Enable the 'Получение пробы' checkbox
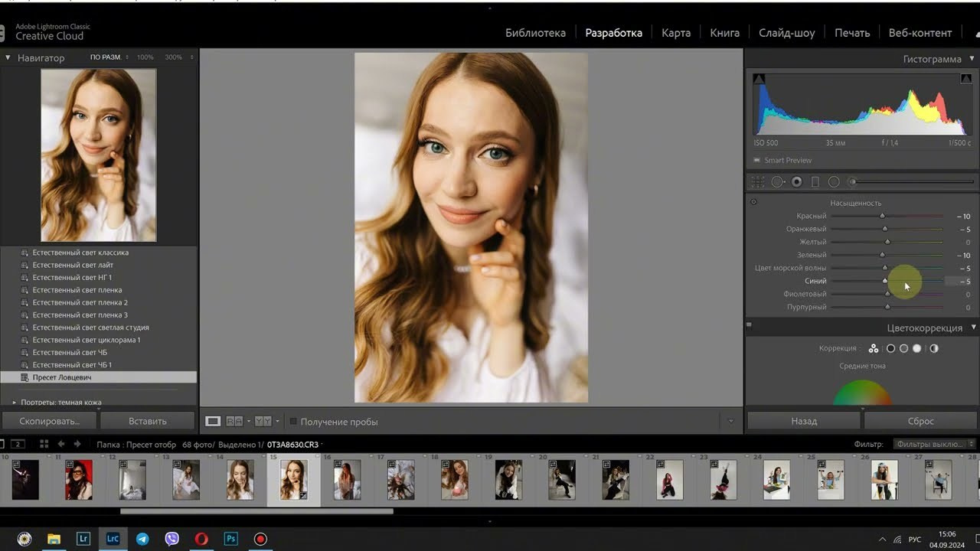The width and height of the screenshot is (980, 551). [x=293, y=422]
